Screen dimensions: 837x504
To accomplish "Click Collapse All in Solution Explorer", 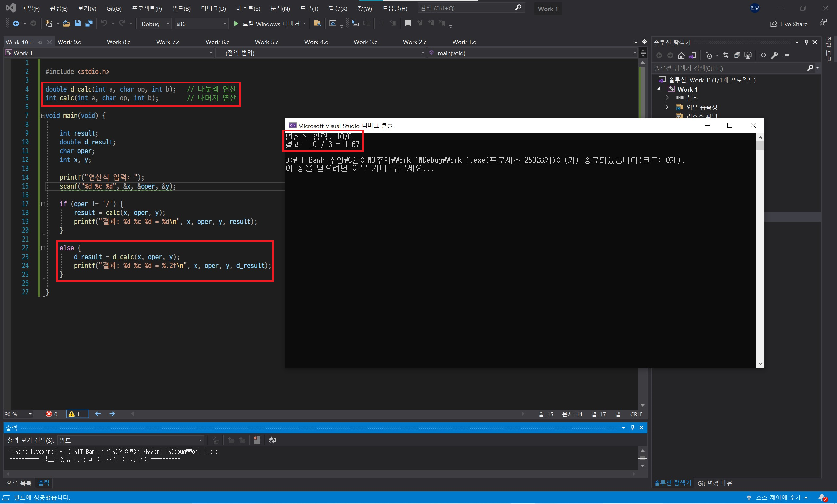I will pyautogui.click(x=737, y=55).
